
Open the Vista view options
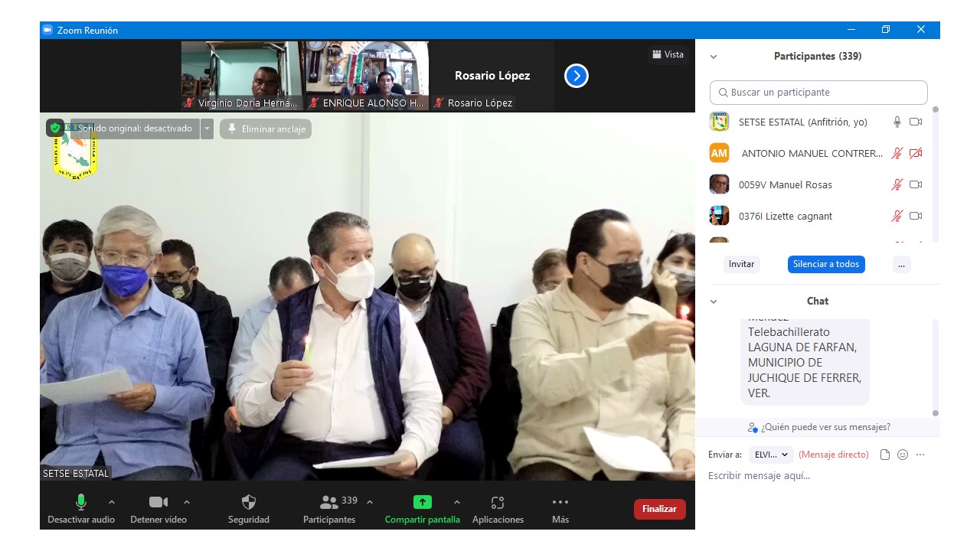668,54
